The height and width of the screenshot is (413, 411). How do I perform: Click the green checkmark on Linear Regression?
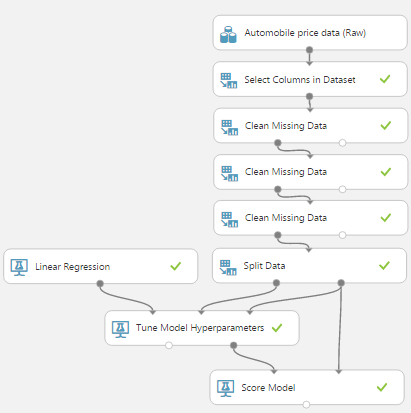click(176, 266)
